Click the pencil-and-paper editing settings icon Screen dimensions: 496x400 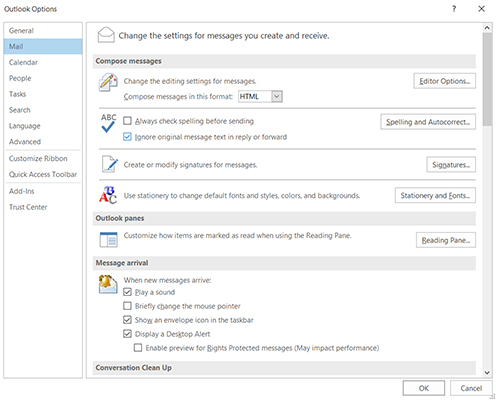pos(108,82)
